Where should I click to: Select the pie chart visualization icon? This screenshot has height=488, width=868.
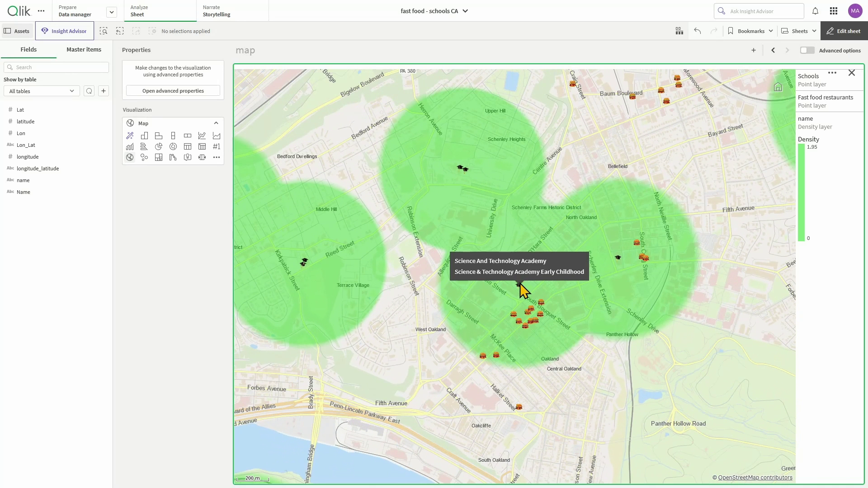click(159, 146)
